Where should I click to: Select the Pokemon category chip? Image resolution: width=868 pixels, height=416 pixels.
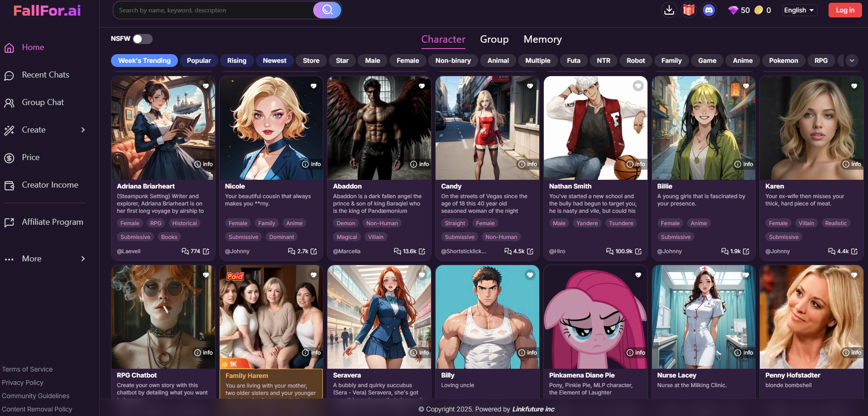783,61
